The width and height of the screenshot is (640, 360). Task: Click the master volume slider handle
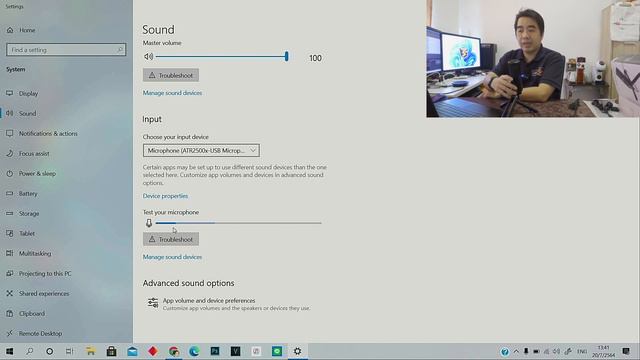click(287, 56)
